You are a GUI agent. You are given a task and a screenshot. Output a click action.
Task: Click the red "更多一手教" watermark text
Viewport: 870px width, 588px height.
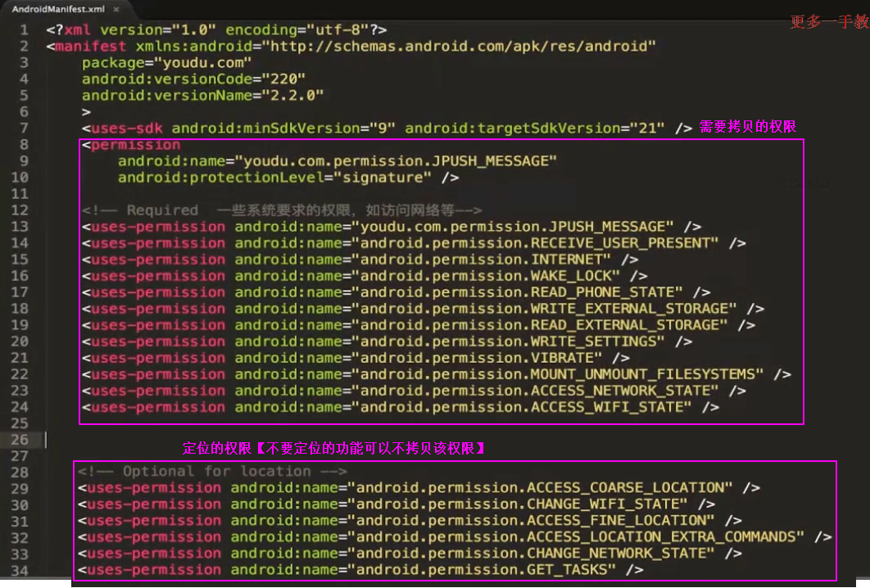[827, 22]
